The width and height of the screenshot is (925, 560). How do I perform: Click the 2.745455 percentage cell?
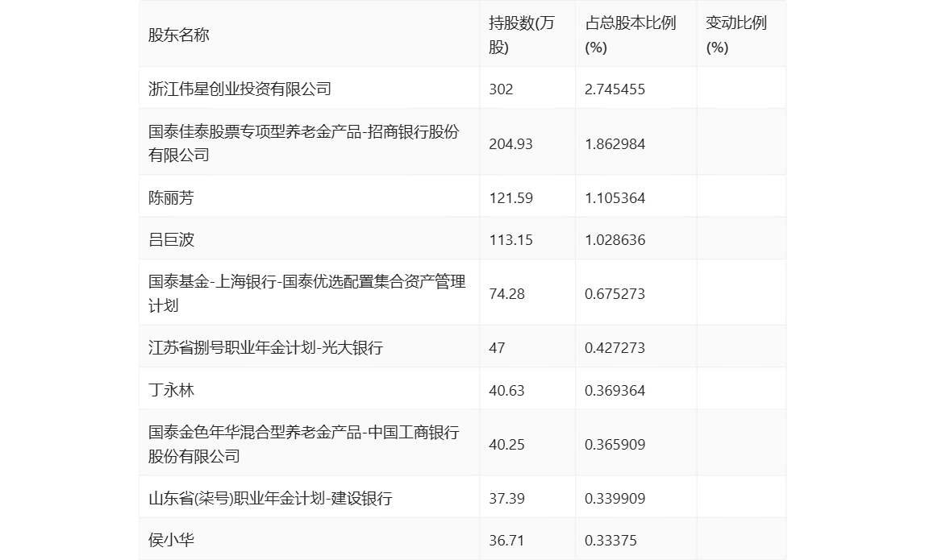tap(615, 89)
